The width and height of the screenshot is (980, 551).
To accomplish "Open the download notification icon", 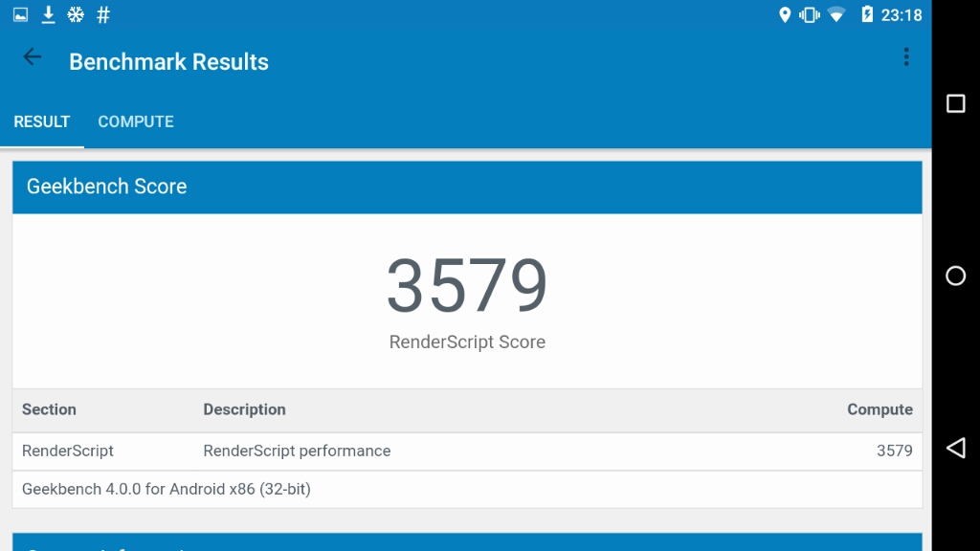I will click(x=48, y=15).
